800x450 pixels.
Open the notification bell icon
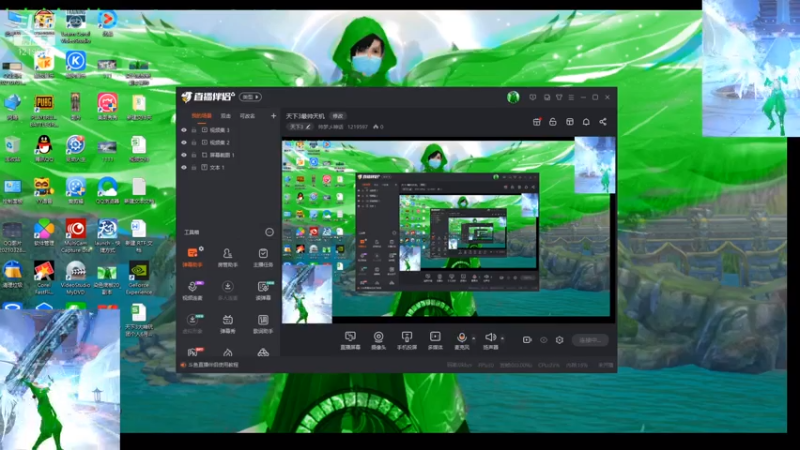click(586, 121)
